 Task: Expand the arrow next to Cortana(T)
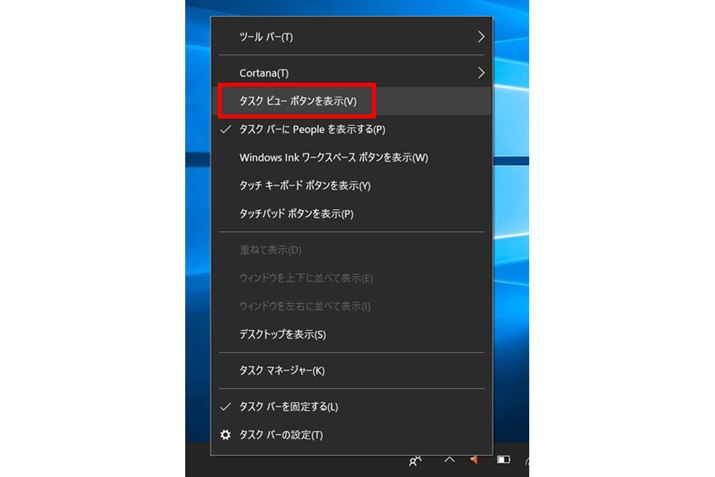point(481,73)
